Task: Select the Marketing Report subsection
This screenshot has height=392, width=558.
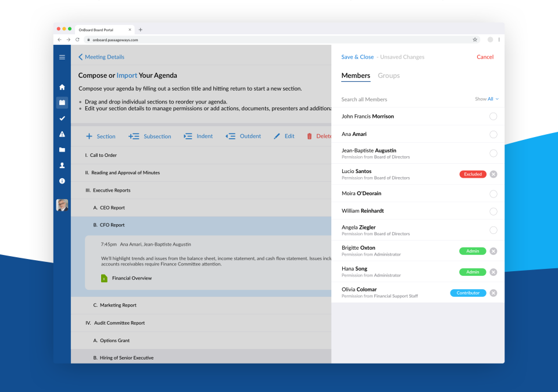Action: (x=201, y=305)
